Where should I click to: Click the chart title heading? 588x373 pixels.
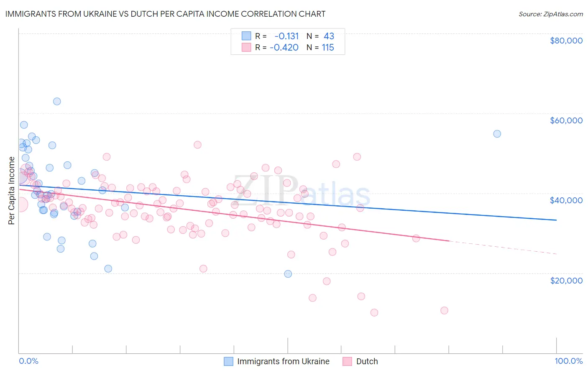(x=165, y=14)
